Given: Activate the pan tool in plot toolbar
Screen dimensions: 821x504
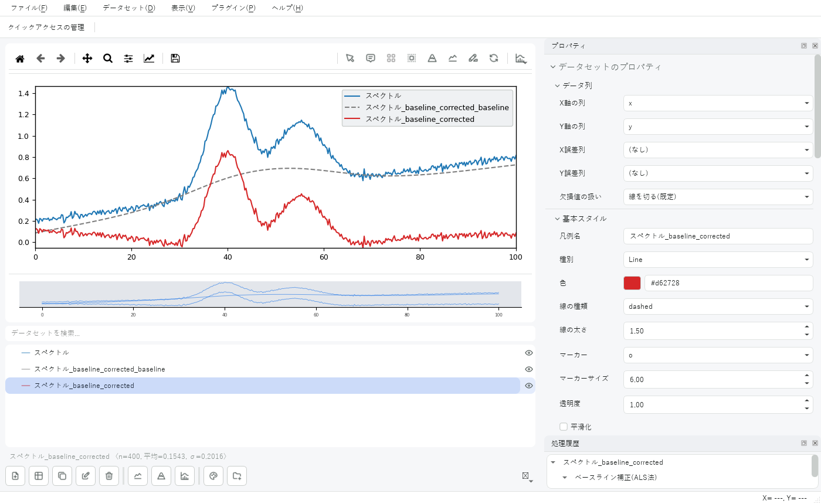Looking at the screenshot, I should pyautogui.click(x=87, y=59).
